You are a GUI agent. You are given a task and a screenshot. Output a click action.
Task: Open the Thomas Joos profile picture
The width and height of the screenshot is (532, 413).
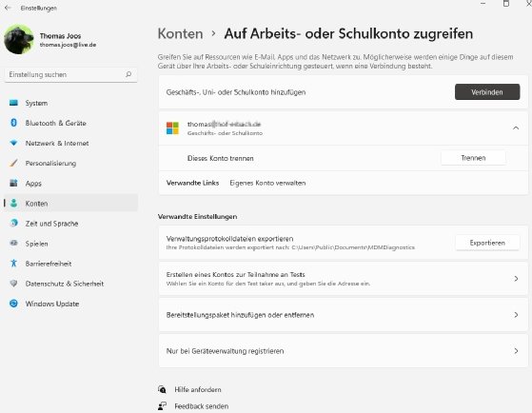(19, 39)
